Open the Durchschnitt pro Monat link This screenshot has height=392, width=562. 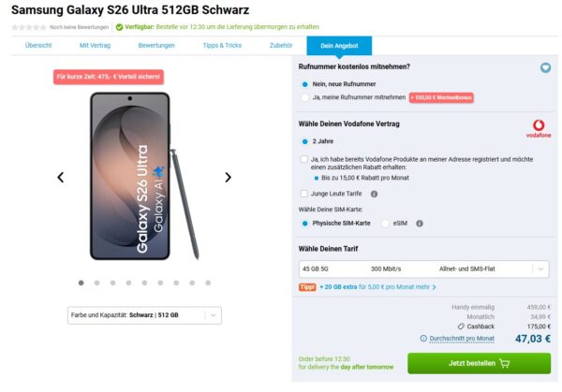point(463,338)
